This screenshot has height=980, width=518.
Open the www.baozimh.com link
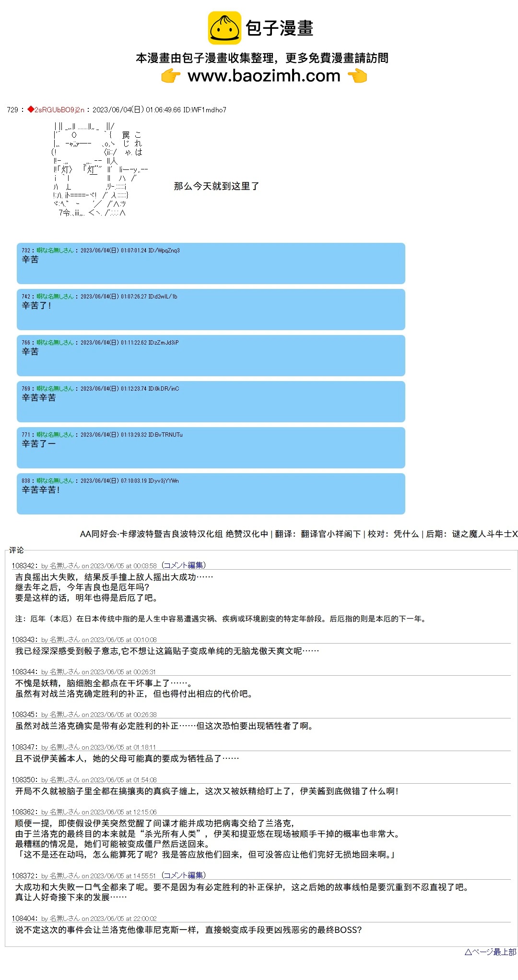(x=264, y=76)
